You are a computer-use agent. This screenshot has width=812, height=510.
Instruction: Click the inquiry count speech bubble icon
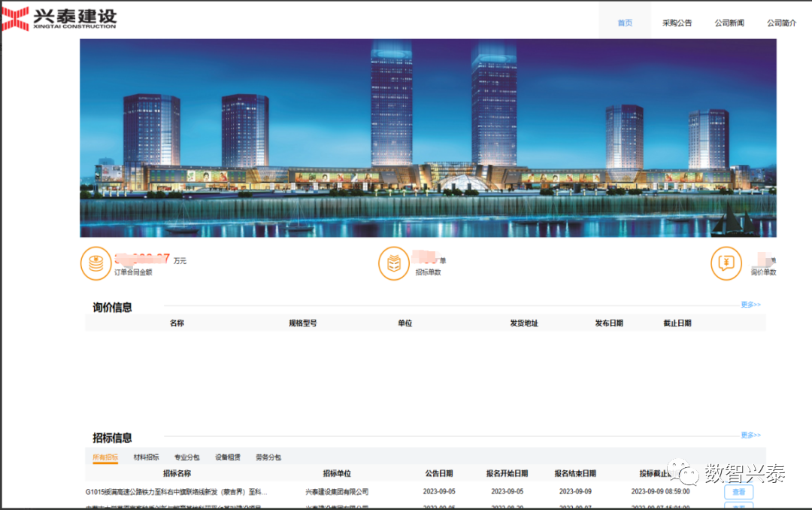(726, 263)
